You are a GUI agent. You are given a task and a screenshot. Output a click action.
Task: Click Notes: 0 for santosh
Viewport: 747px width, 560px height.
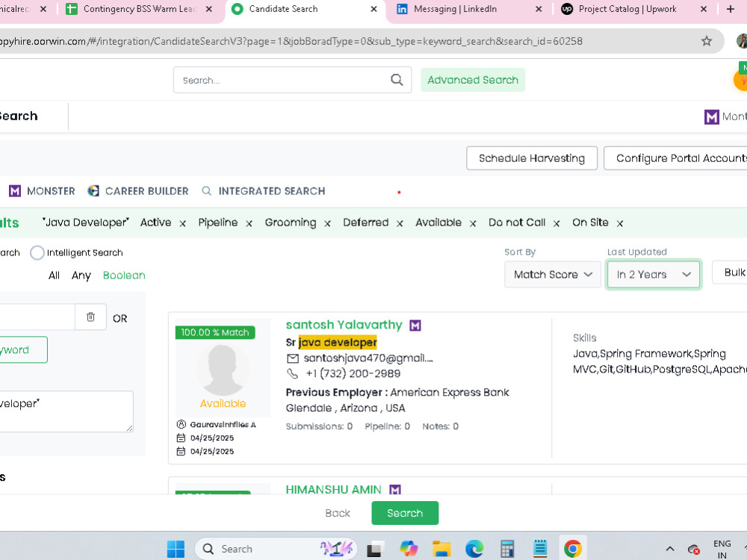click(440, 426)
